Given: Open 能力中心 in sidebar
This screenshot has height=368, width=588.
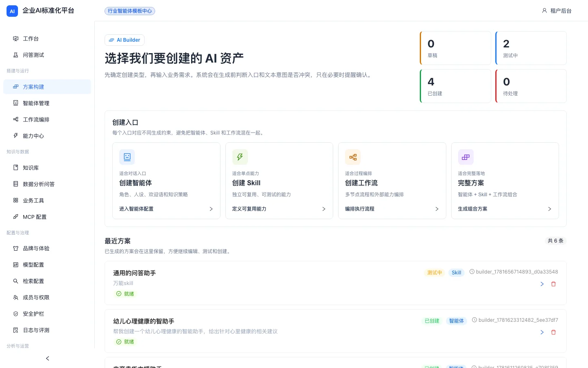Looking at the screenshot, I should tap(47, 136).
